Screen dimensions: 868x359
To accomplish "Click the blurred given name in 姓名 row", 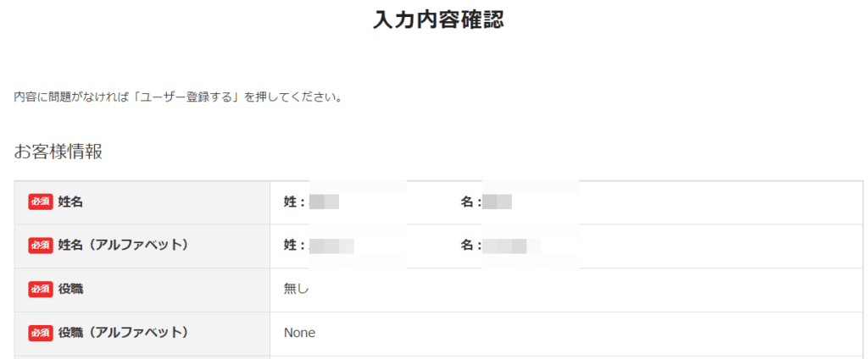I will 498,202.
